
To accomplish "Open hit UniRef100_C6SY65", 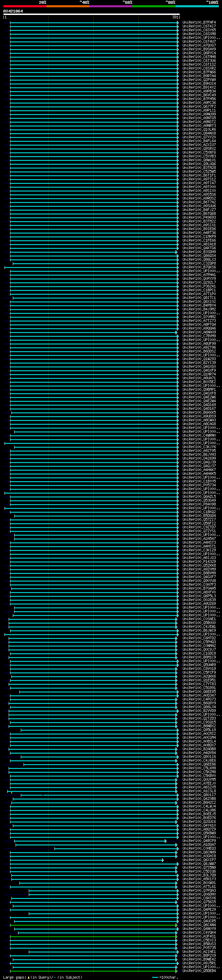I will 199,30.
